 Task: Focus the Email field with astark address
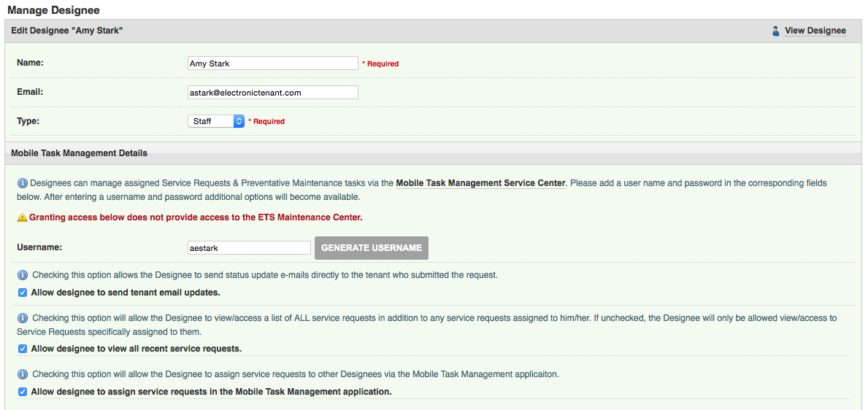coord(272,93)
